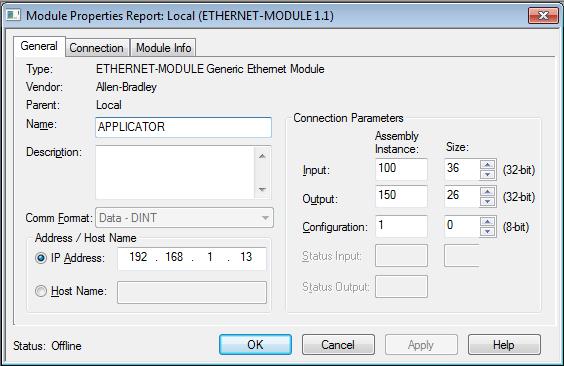564x366 pixels.
Task: Decrease the Output size with down arrow
Action: pos(487,201)
